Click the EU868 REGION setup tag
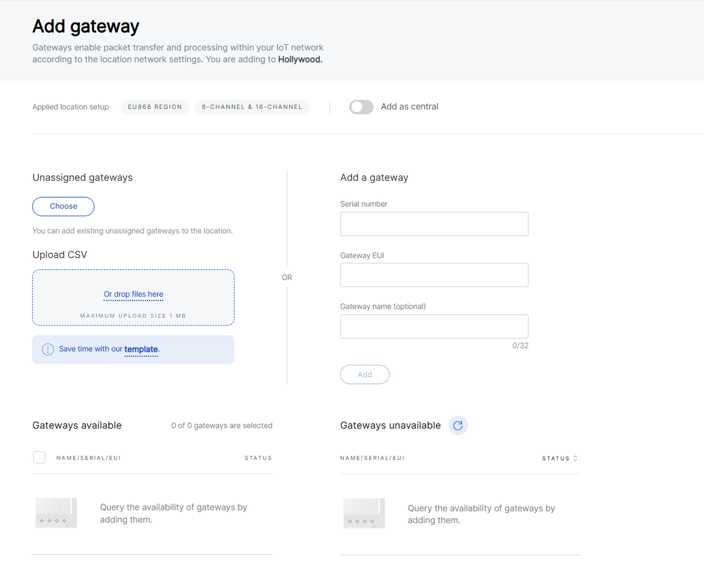704x588 pixels. point(155,107)
